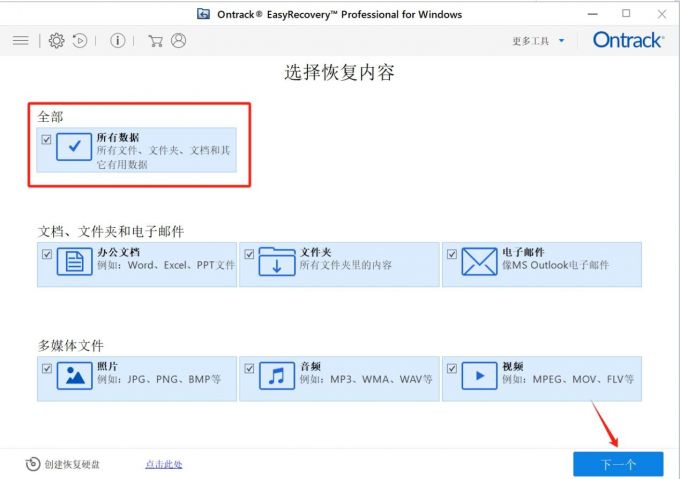Image resolution: width=680 pixels, height=479 pixels.
Task: Open settings gear icon
Action: point(56,41)
